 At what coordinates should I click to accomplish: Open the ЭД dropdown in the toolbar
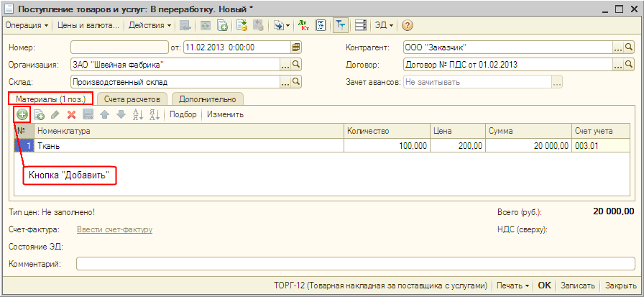(385, 25)
